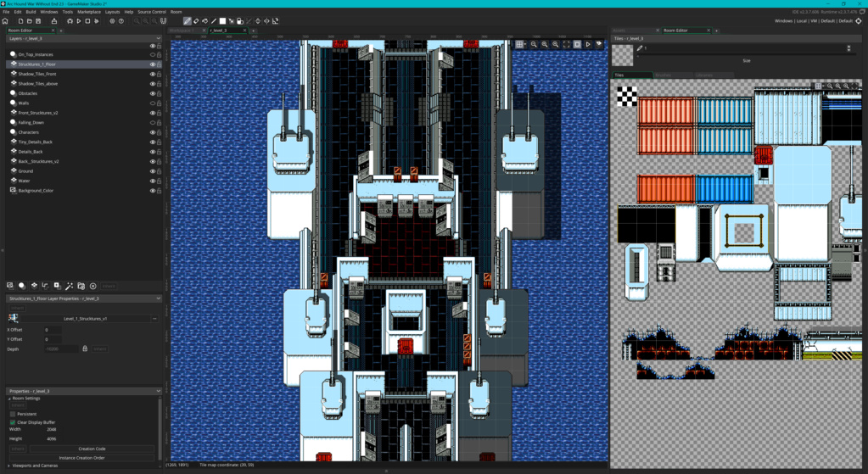Open the target manager crosshair icon
Image resolution: width=868 pixels, height=474 pixels.
click(859, 21)
